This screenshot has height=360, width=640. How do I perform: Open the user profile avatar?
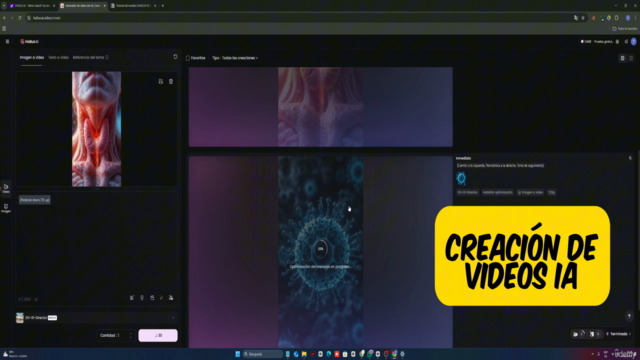(x=633, y=42)
